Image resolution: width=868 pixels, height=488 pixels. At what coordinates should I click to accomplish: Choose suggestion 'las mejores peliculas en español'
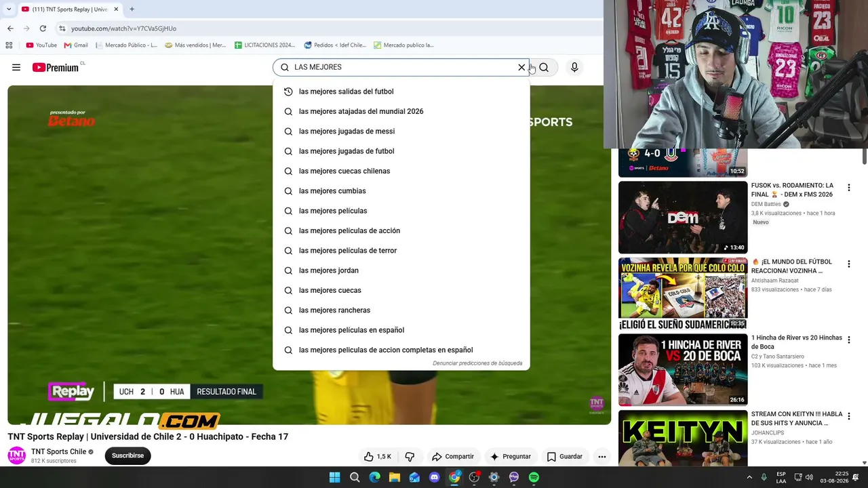401,330
